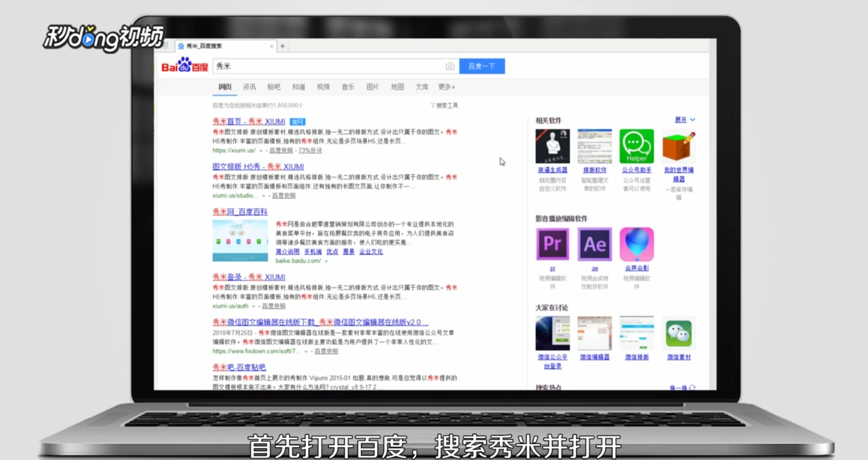The width and height of the screenshot is (868, 460).
Task: Switch to the 视频 tab
Action: [323, 87]
